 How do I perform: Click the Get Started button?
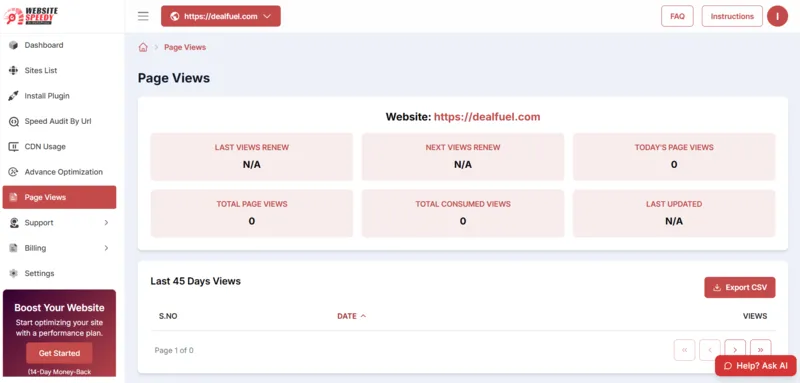pos(59,353)
